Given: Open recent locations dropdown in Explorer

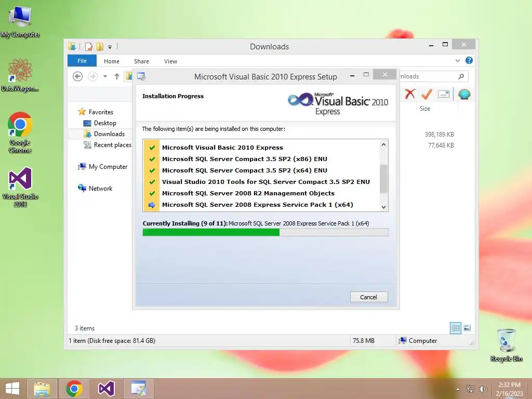Looking at the screenshot, I should (105, 76).
